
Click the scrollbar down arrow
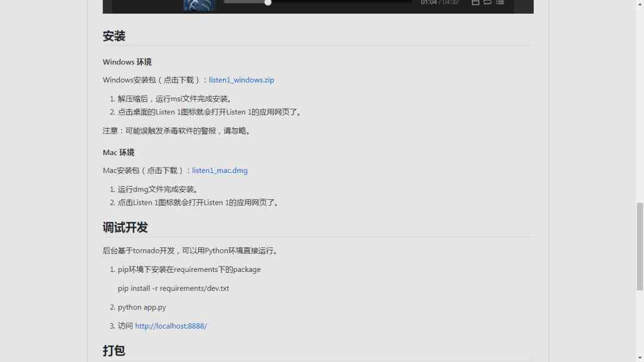(x=640, y=358)
